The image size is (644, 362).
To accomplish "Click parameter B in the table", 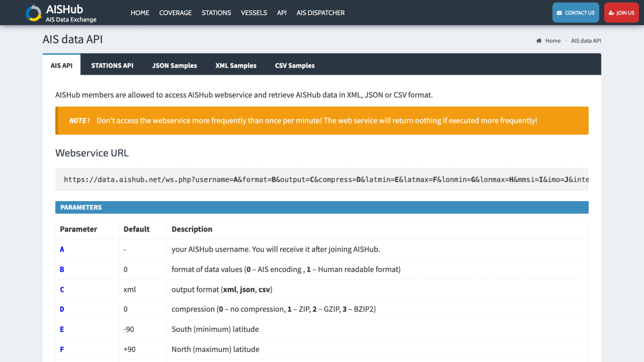I will click(62, 269).
